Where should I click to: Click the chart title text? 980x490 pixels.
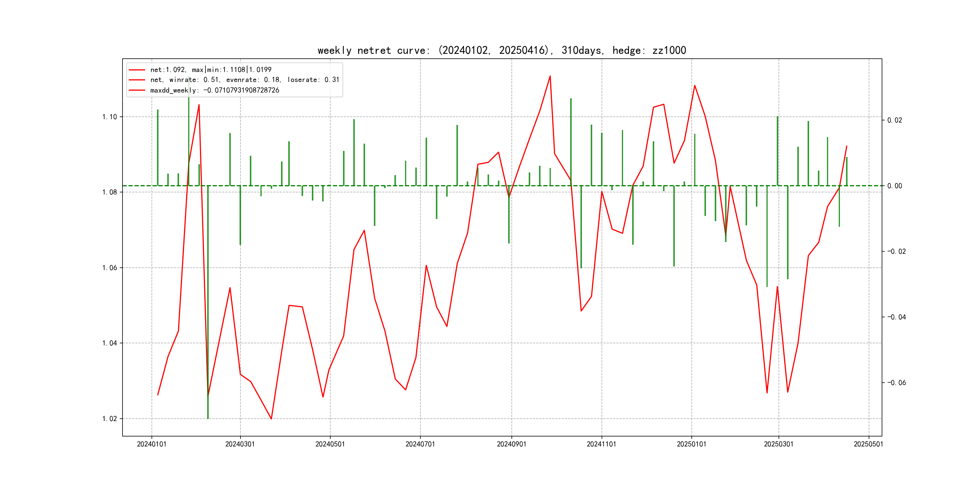(x=501, y=50)
